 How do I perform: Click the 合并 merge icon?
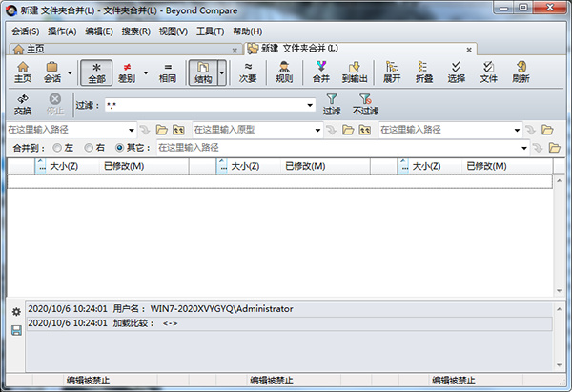click(x=321, y=72)
